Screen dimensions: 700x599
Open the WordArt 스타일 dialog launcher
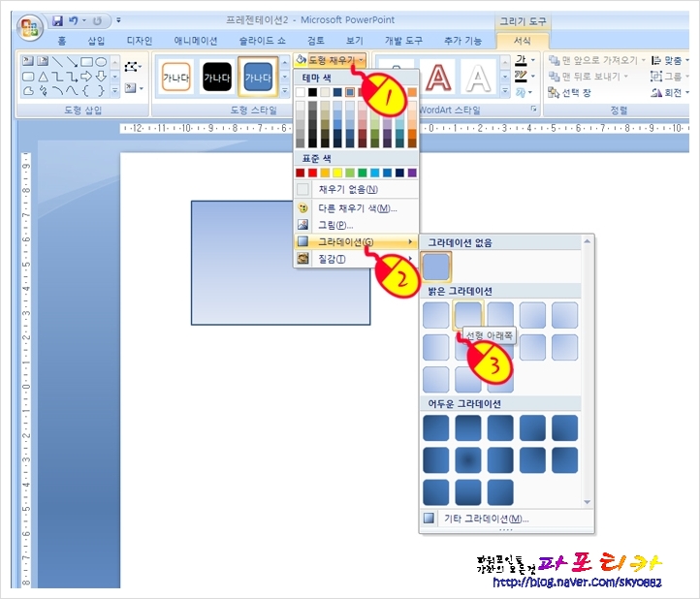click(533, 109)
